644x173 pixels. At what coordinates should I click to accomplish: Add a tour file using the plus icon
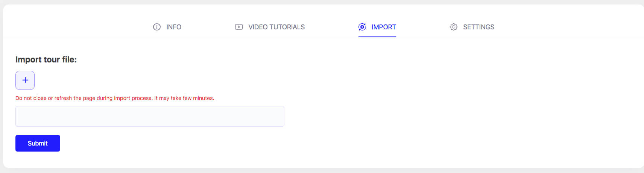point(25,80)
